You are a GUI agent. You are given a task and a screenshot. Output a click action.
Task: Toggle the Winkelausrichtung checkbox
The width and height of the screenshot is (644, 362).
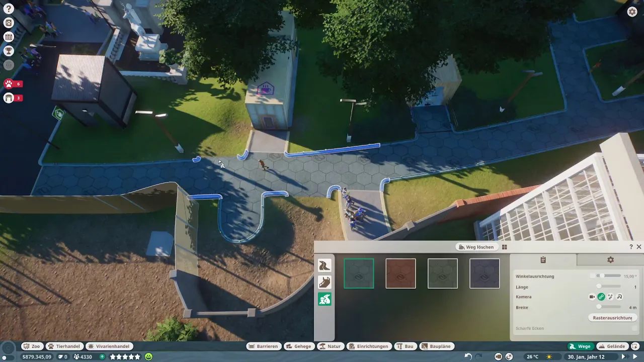pos(593,276)
